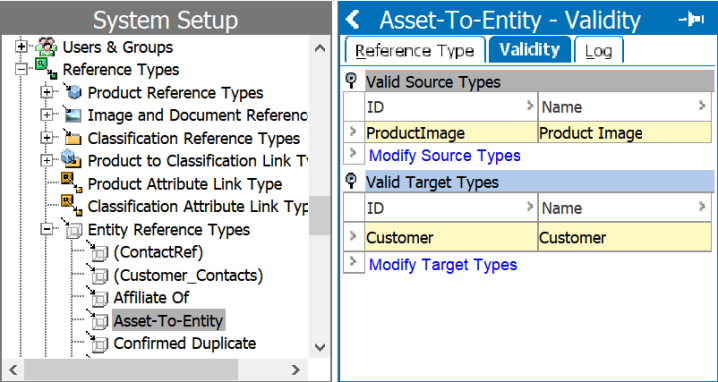Switch to the Reference Type tab
This screenshot has height=382, width=718.
(x=414, y=50)
